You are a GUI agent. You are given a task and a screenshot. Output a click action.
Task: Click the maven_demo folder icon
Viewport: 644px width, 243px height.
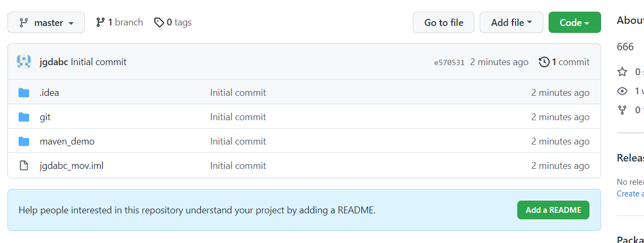pos(24,141)
